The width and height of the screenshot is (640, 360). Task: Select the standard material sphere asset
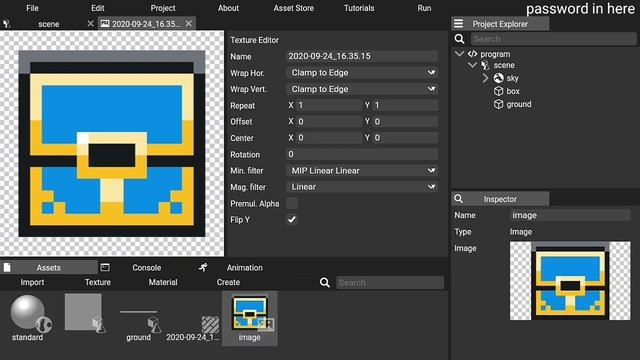coord(29,318)
